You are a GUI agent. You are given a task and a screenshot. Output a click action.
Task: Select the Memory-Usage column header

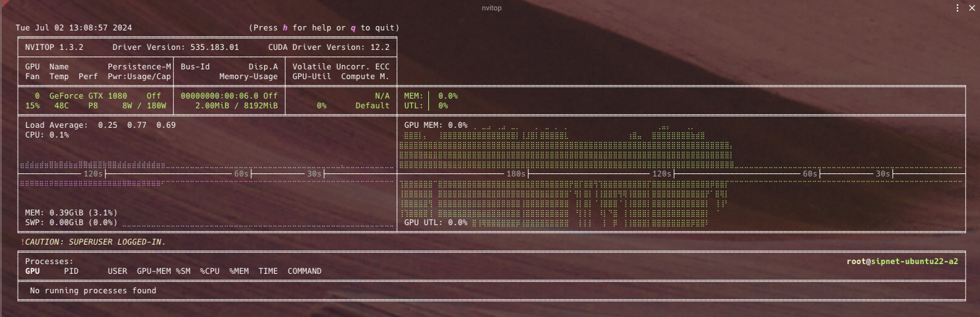(248, 77)
